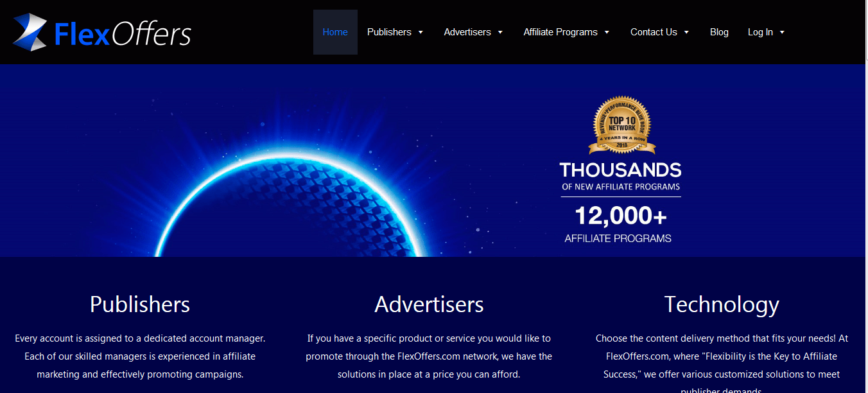Click the 'dedicated account manager' paragraph

click(x=140, y=356)
